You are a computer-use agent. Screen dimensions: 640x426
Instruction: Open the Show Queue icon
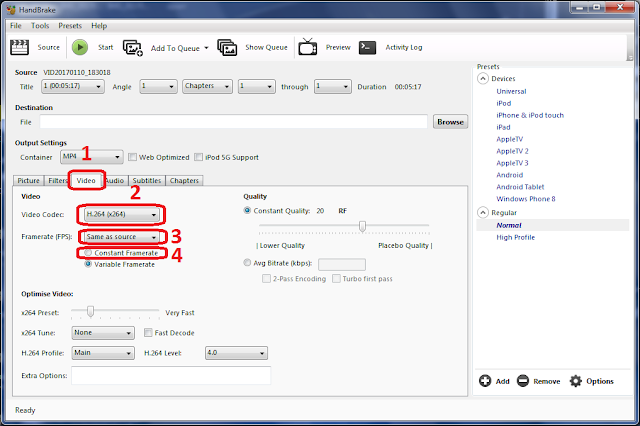(227, 47)
